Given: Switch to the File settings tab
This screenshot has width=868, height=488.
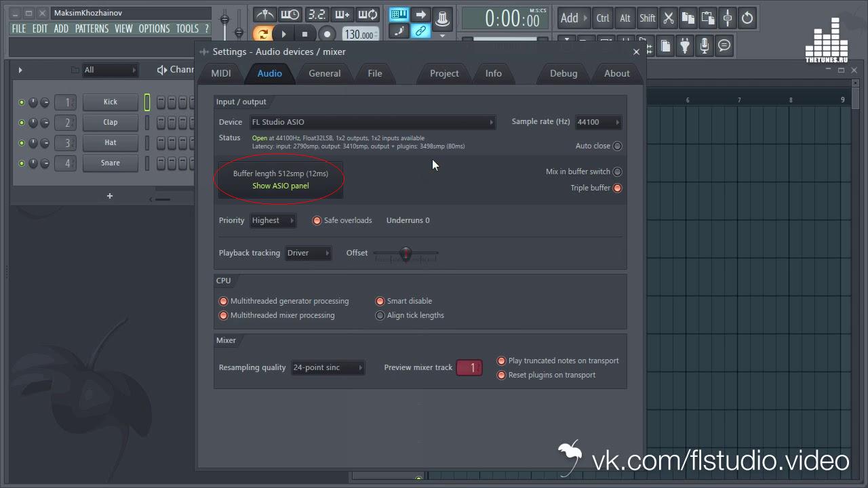Looking at the screenshot, I should (375, 73).
